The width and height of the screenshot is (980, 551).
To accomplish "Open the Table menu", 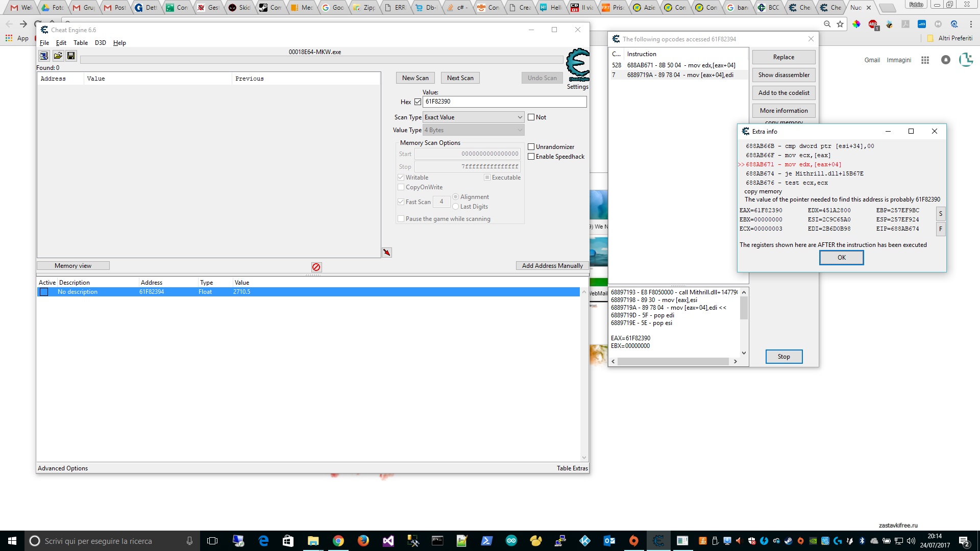I will pyautogui.click(x=80, y=42).
